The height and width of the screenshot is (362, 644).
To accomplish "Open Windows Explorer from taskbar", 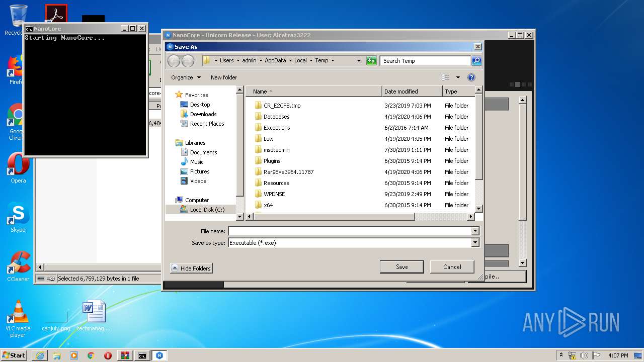I will pyautogui.click(x=57, y=355).
